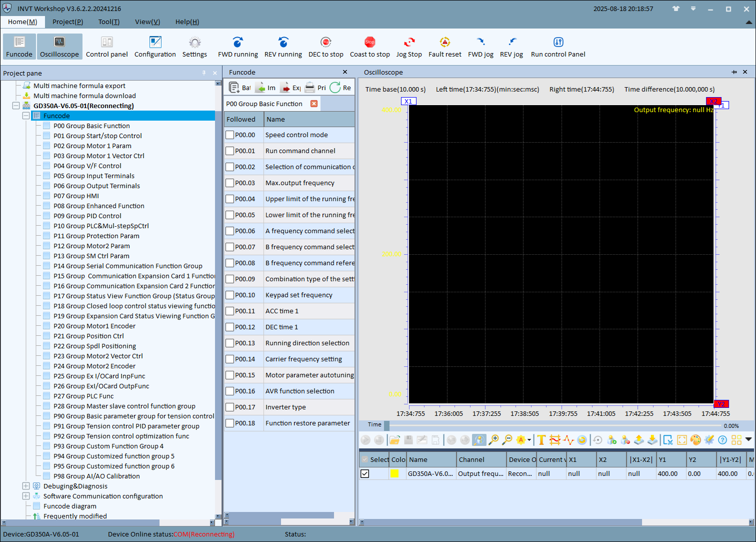
Task: Open the Tool(T) menu
Action: [x=108, y=22]
